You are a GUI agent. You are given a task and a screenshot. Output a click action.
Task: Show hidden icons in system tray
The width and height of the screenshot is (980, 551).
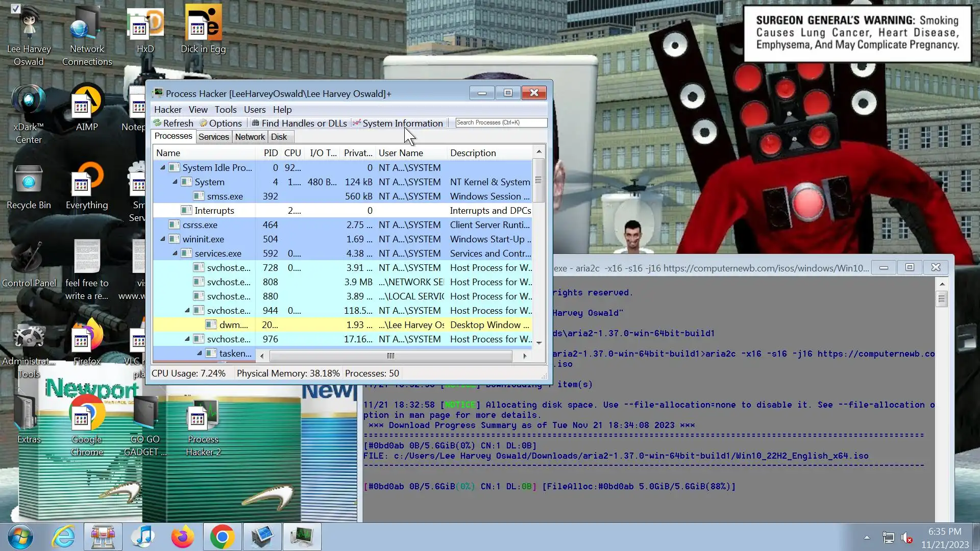click(867, 537)
